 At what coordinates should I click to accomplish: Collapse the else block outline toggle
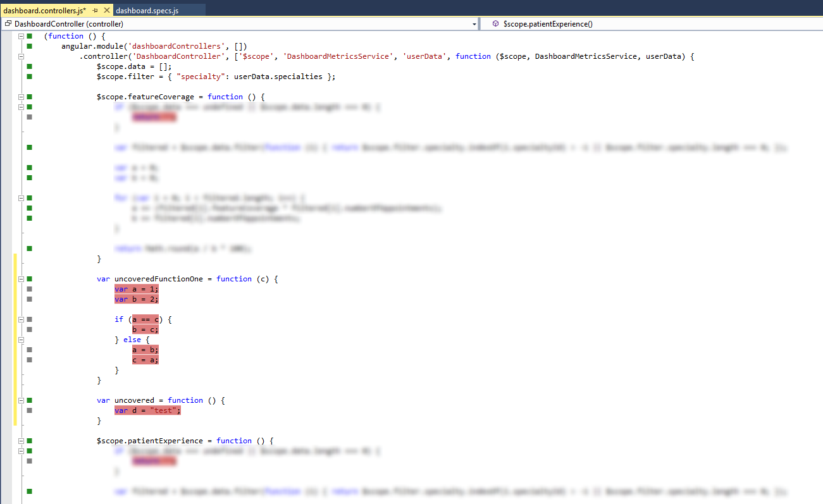[x=21, y=340]
